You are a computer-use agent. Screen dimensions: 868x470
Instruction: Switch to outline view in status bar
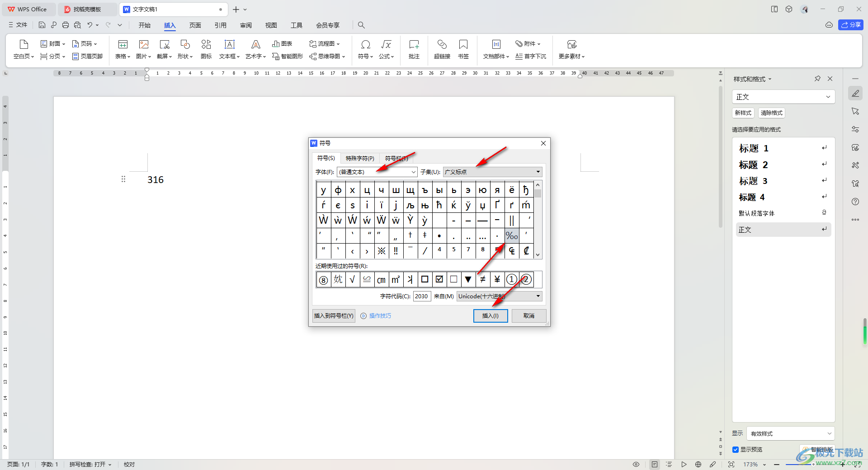[669, 464]
